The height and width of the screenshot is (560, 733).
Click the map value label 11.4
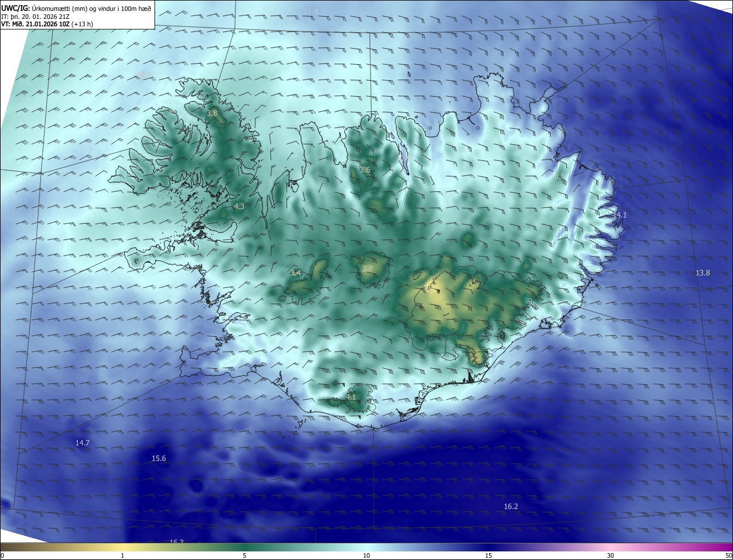pyautogui.click(x=310, y=12)
